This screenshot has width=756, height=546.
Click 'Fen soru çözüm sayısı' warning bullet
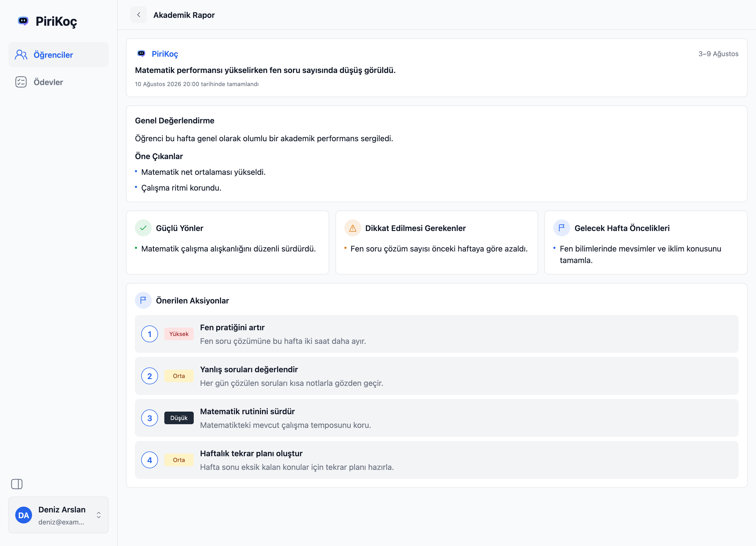point(439,249)
